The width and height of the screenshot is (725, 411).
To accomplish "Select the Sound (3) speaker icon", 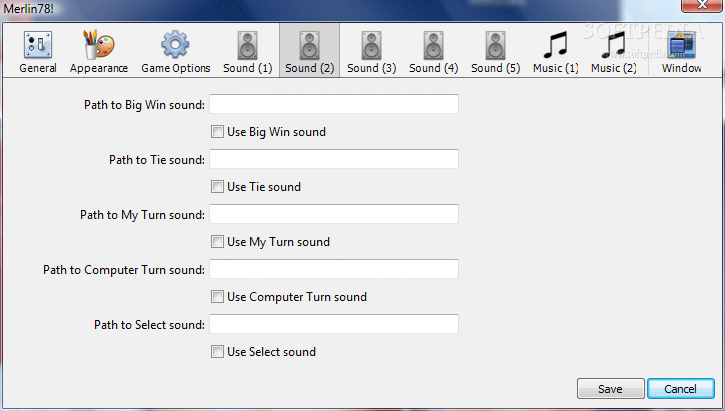I will coord(371,45).
